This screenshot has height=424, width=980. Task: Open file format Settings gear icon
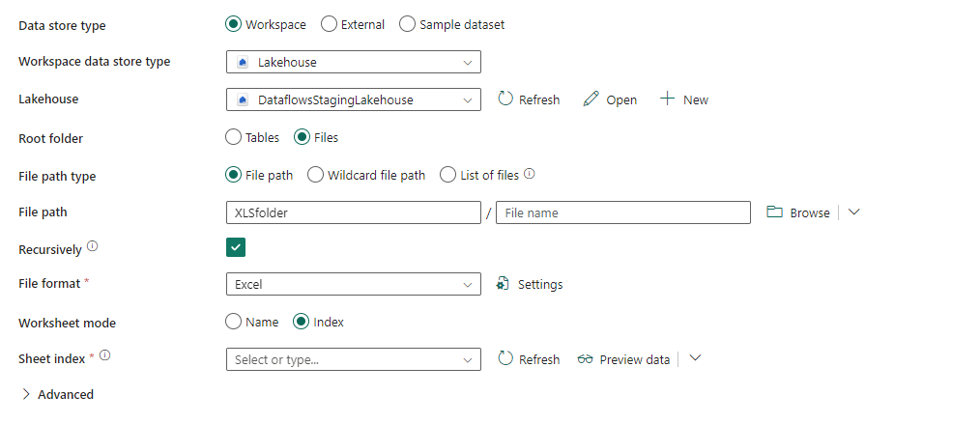click(x=503, y=284)
